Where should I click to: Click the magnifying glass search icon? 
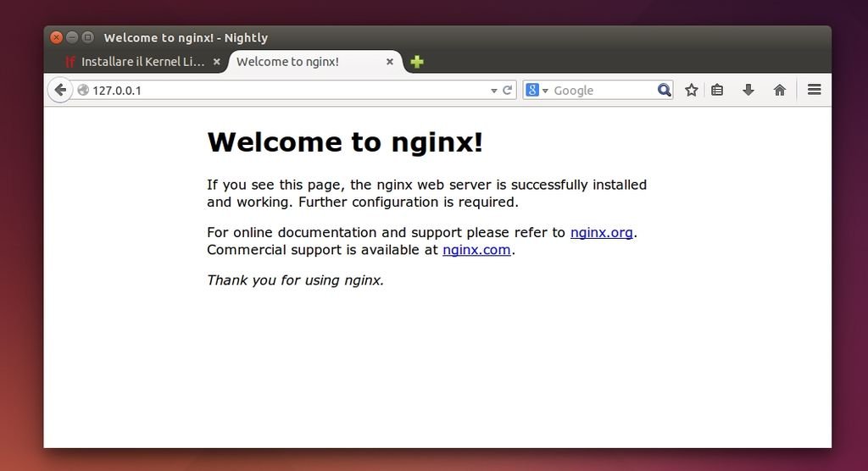[x=664, y=90]
